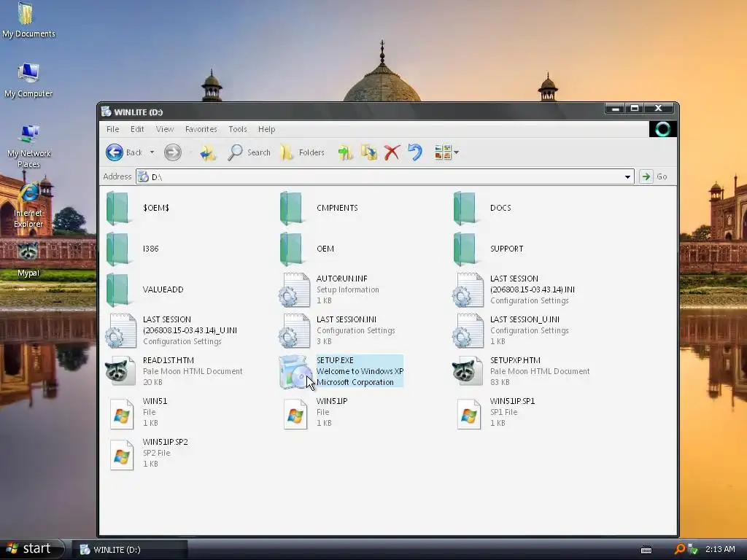This screenshot has width=747, height=560.
Task: Select LAST SESSION (206808.15-03.43.14).INI file
Action: click(x=514, y=289)
